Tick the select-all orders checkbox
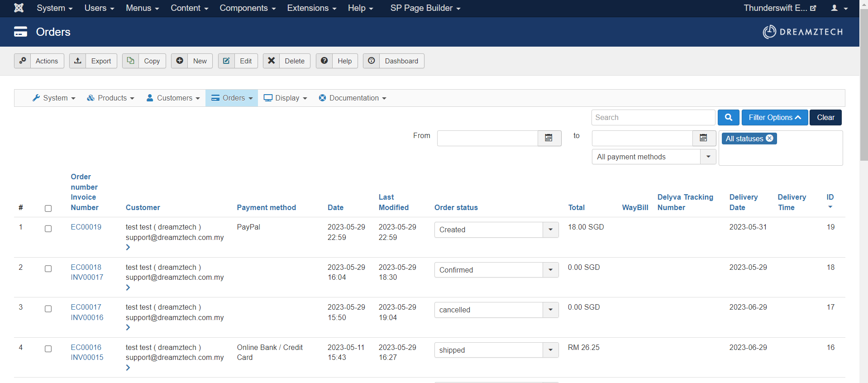Screen dimensions: 868x383 point(48,208)
